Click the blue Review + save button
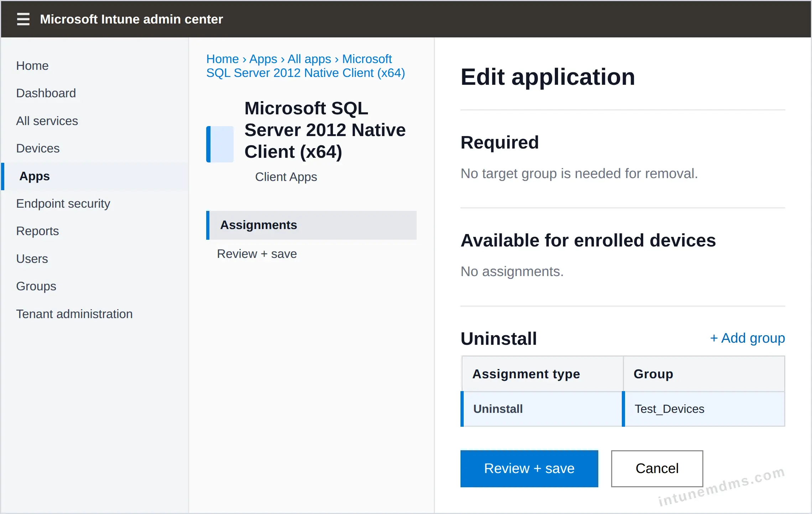 pyautogui.click(x=529, y=468)
